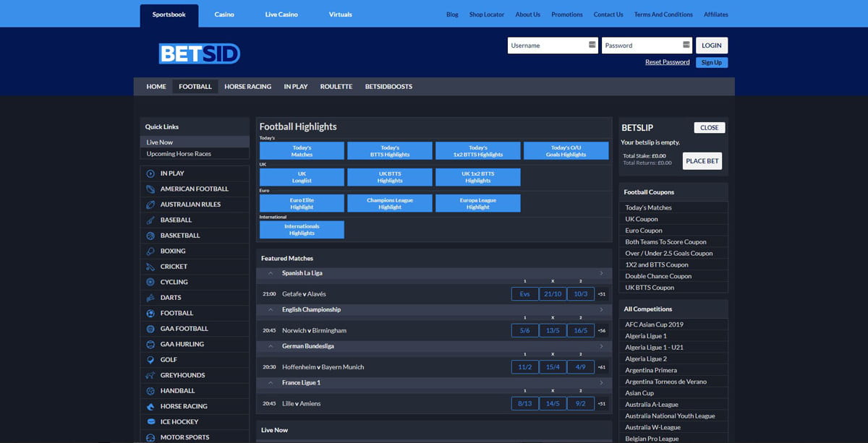Select 15/4 draw odds Hoffenheim v Bayern

[x=553, y=367]
